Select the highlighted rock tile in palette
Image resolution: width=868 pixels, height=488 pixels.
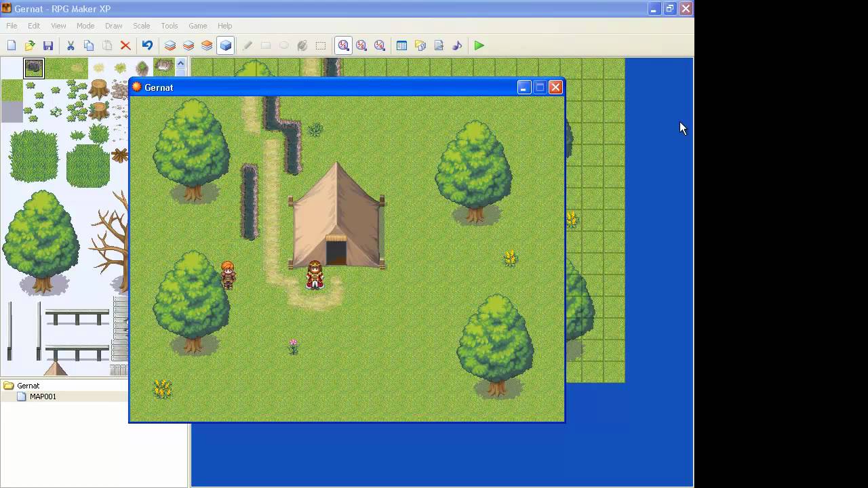point(34,68)
